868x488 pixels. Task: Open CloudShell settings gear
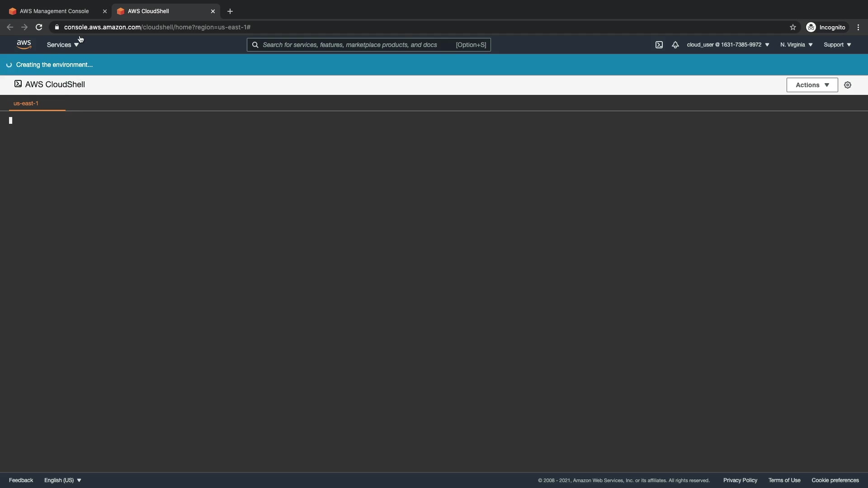(848, 85)
